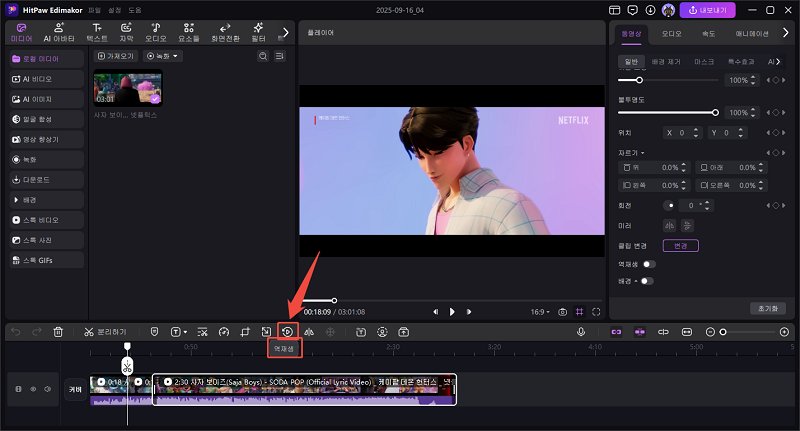
Task: Open the 16:9 aspect ratio dropdown
Action: pos(540,312)
